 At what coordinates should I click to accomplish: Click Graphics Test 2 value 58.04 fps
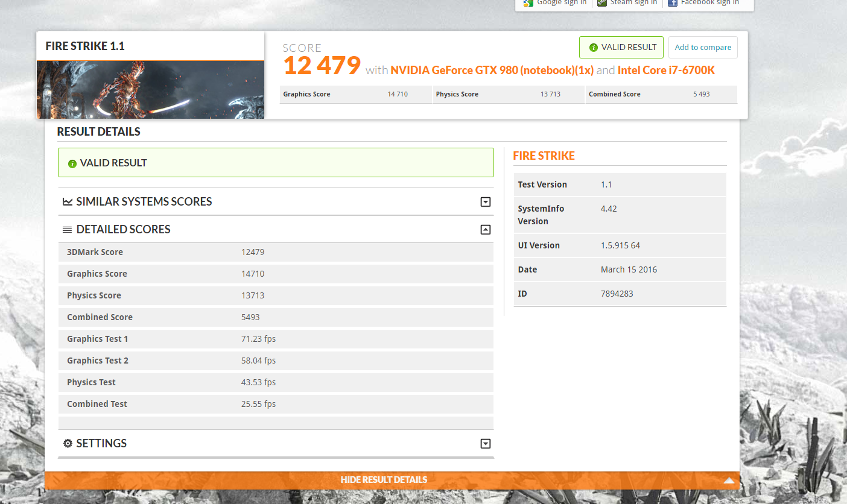click(258, 361)
